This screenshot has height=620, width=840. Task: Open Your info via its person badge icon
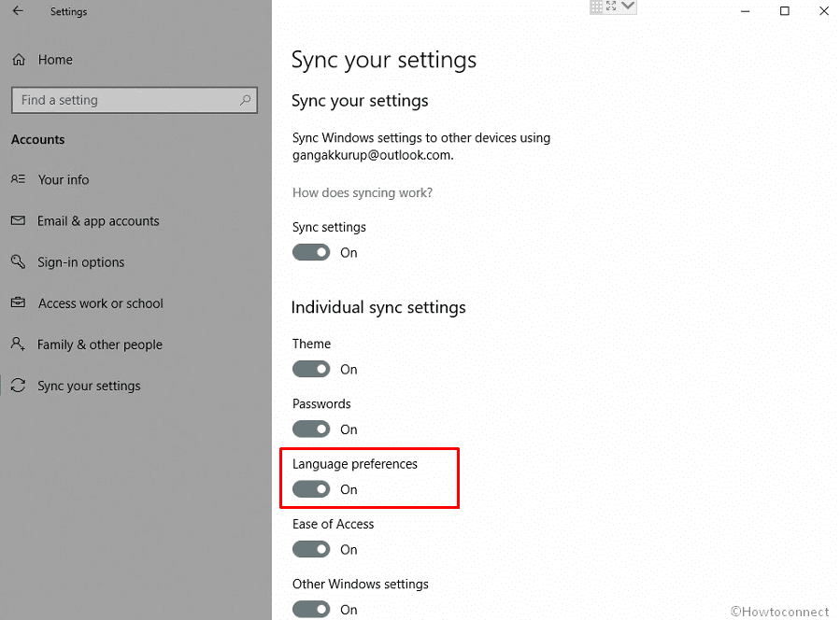click(x=19, y=179)
